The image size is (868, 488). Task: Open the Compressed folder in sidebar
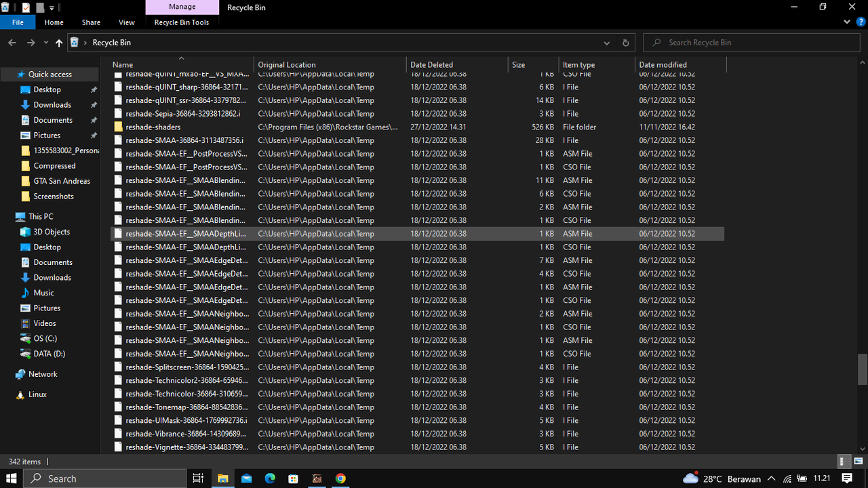[x=54, y=166]
